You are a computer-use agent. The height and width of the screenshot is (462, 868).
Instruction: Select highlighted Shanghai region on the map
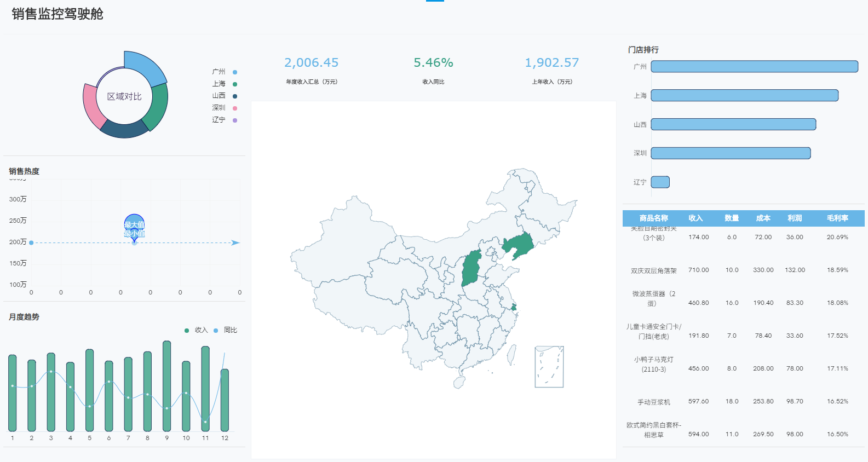click(x=514, y=307)
